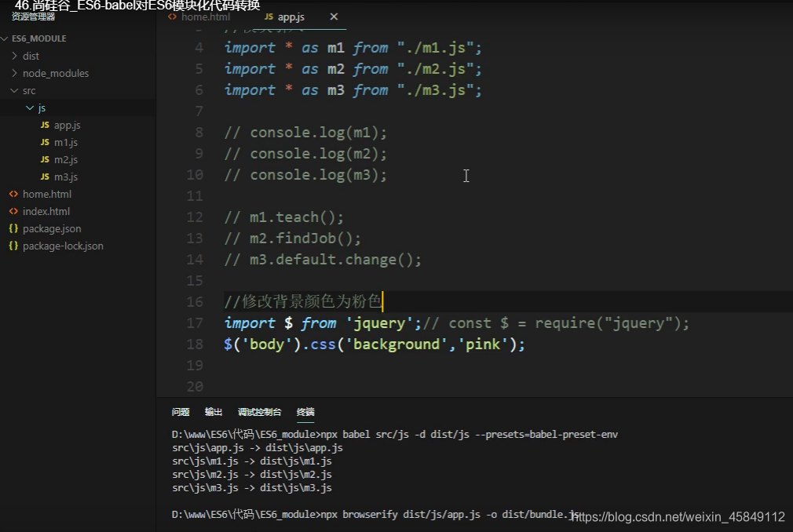This screenshot has height=532, width=793.
Task: Open app.js in the file explorer
Action: (x=67, y=126)
